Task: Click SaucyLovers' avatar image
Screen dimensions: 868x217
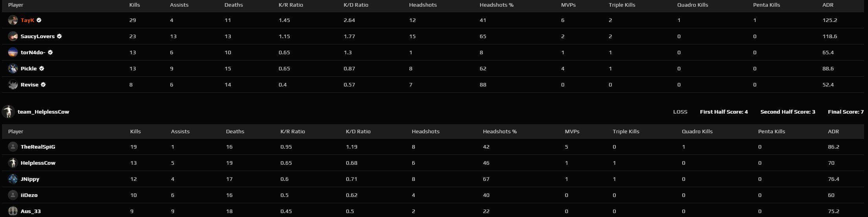Action: point(13,36)
